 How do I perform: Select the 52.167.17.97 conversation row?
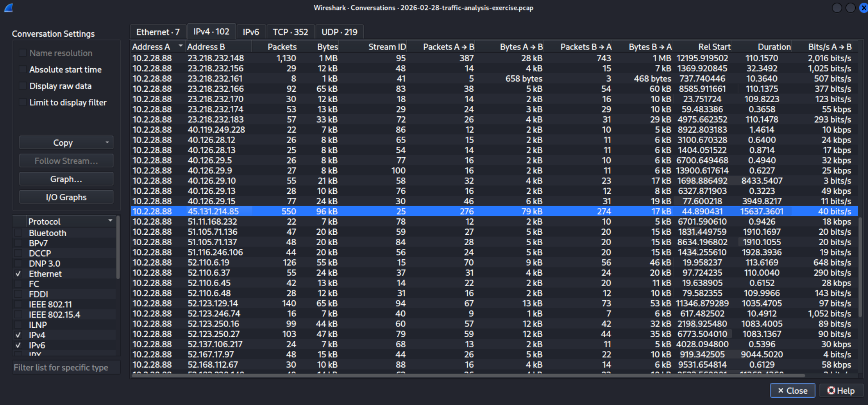[494, 355]
